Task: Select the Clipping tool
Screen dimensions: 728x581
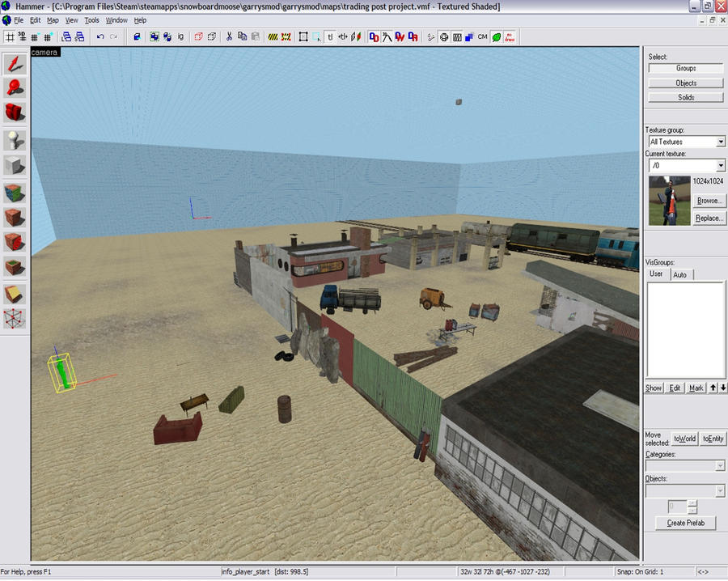Action: [x=15, y=295]
